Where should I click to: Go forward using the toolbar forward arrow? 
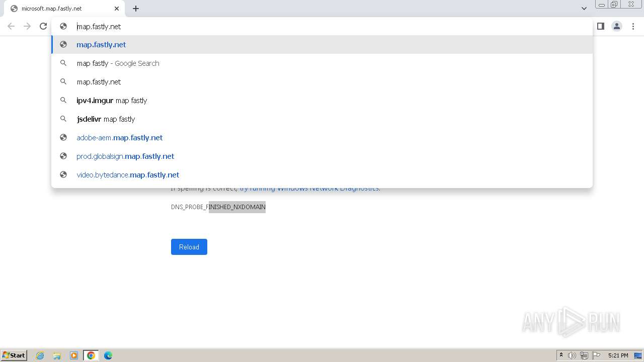[27, 26]
